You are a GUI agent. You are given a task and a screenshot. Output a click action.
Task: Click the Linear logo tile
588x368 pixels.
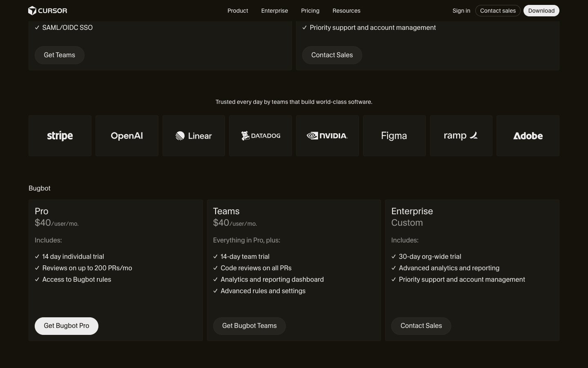(194, 136)
